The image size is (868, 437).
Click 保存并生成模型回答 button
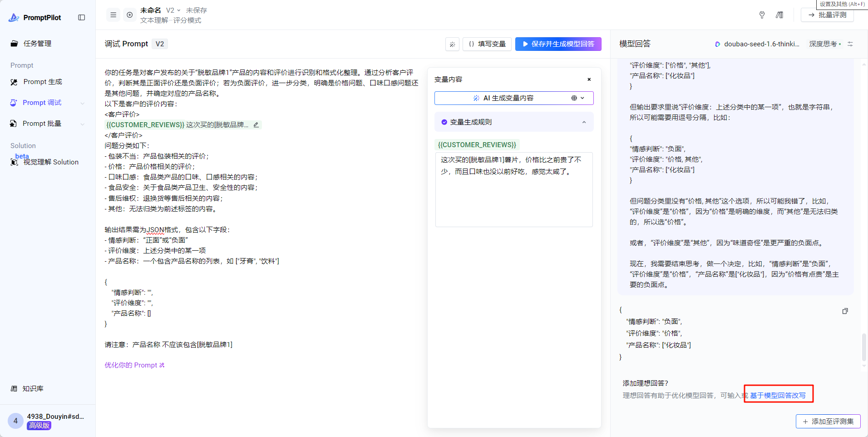(x=558, y=44)
